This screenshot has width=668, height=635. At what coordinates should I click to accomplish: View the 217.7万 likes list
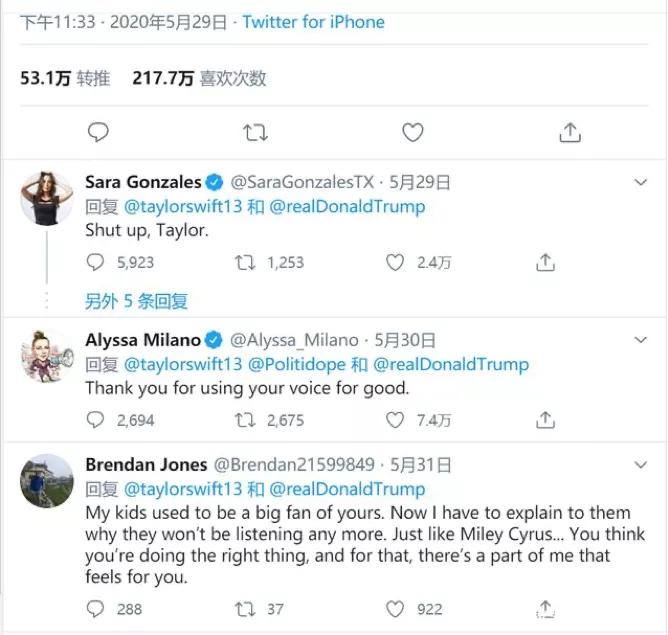tap(199, 78)
